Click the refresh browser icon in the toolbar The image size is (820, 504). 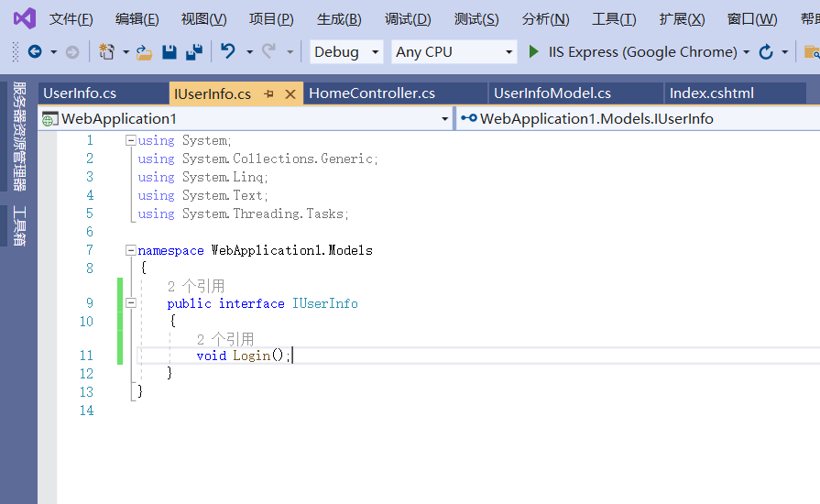[x=766, y=51]
